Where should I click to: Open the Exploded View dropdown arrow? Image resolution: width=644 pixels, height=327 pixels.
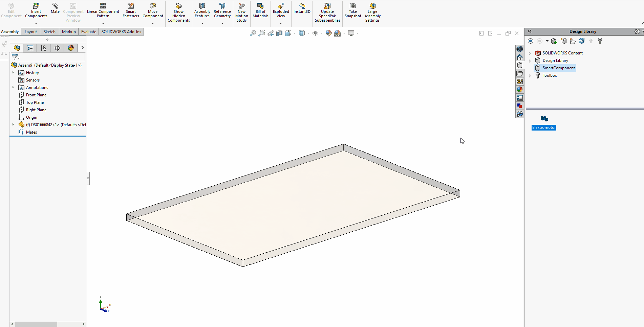281,23
